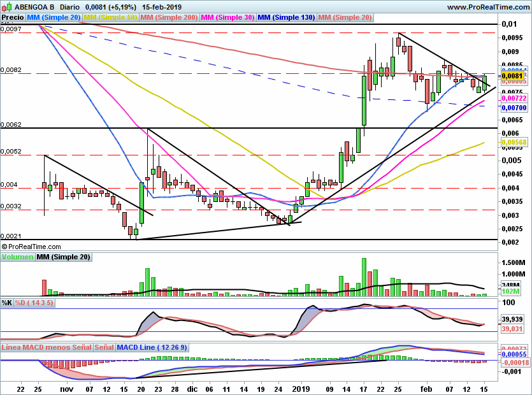This screenshot has width=532, height=395.
Task: Click the Línea MACD menos Señal label
Action: [x=47, y=347]
